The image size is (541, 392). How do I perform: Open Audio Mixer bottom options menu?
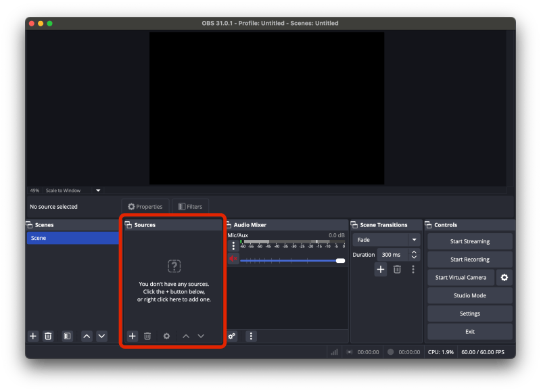251,336
